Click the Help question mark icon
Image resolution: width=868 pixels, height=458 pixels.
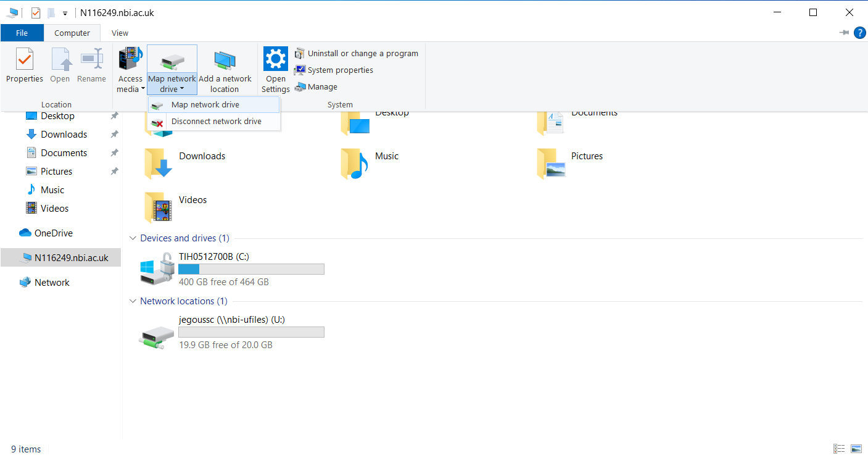pos(859,33)
